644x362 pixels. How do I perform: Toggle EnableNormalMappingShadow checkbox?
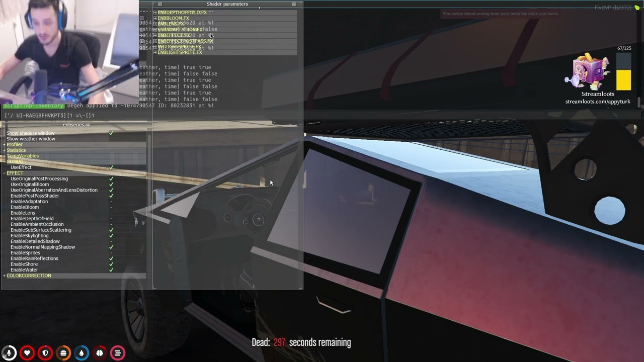[x=111, y=247]
